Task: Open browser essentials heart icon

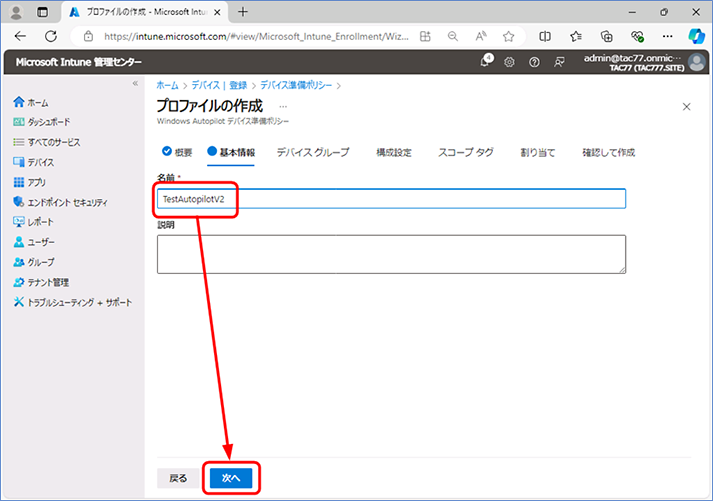Action: pyautogui.click(x=637, y=36)
